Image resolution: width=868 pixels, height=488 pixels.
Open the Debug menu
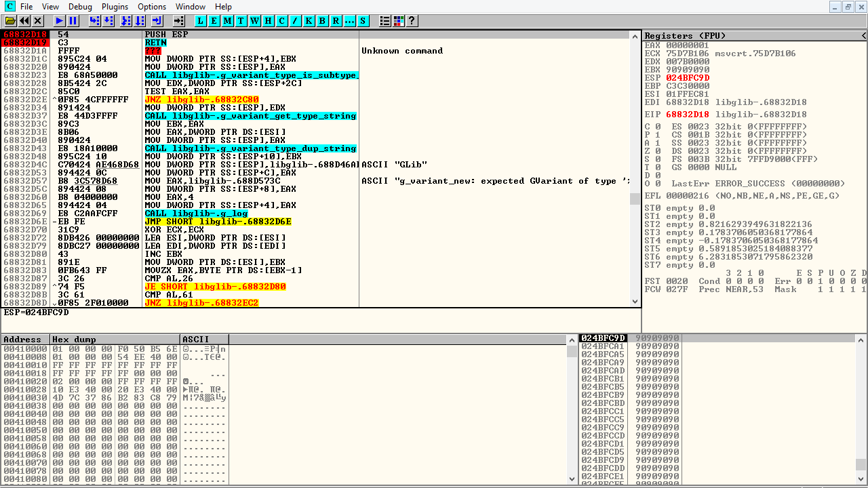click(x=80, y=7)
